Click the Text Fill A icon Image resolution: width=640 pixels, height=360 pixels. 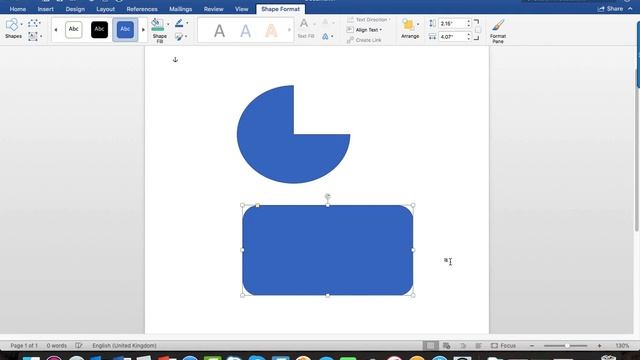coord(304,24)
